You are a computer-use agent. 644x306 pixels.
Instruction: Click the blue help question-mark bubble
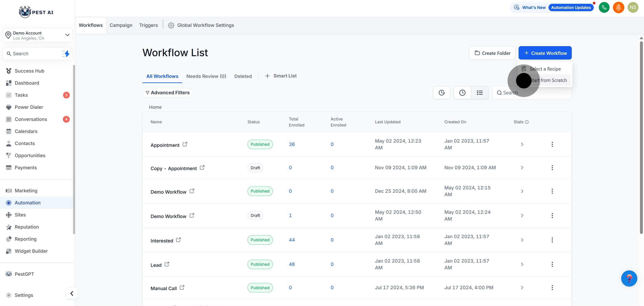point(629,278)
